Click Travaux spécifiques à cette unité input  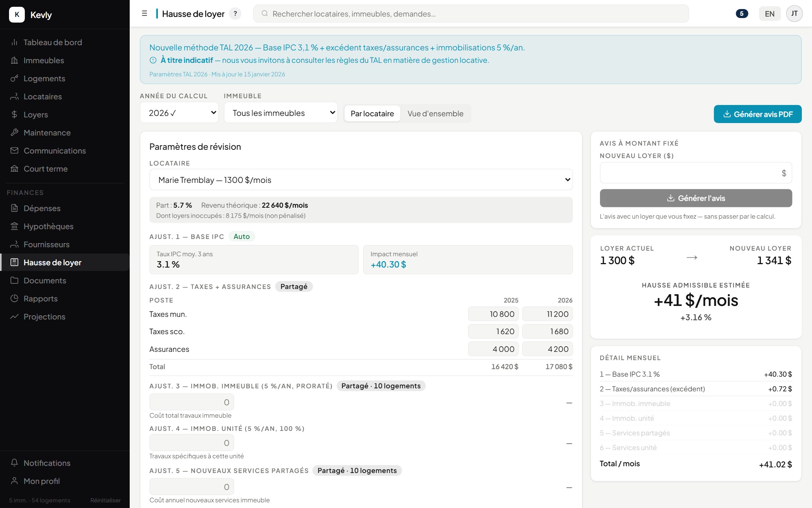tap(192, 443)
